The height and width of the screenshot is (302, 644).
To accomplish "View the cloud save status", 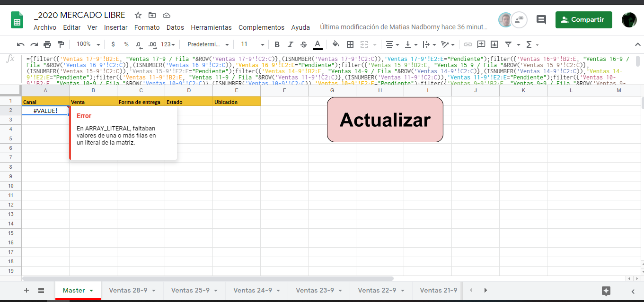I will point(166,15).
